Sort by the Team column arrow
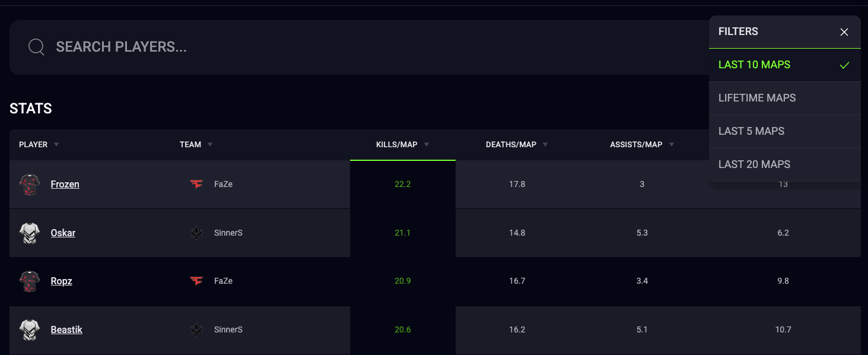This screenshot has width=868, height=355. click(210, 145)
